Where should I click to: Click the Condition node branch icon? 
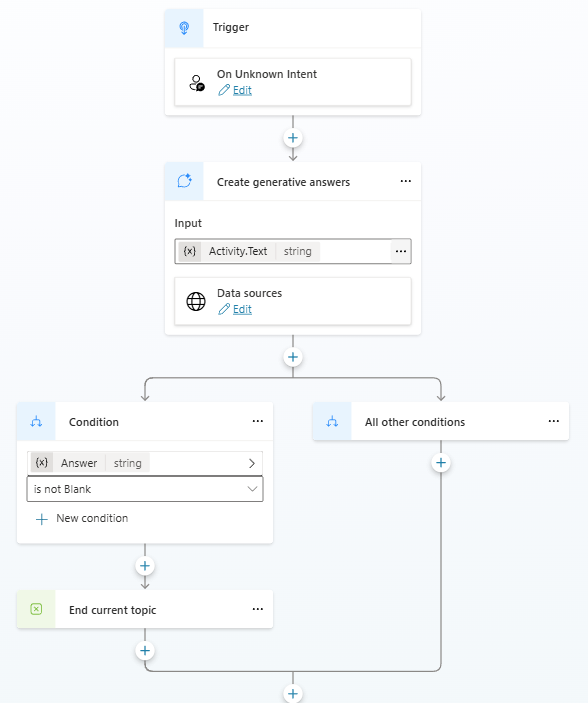point(36,421)
